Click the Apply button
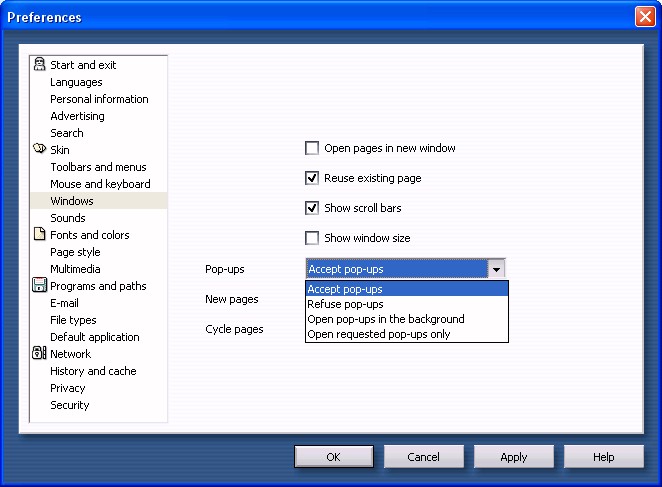This screenshot has width=662, height=487. pyautogui.click(x=514, y=457)
